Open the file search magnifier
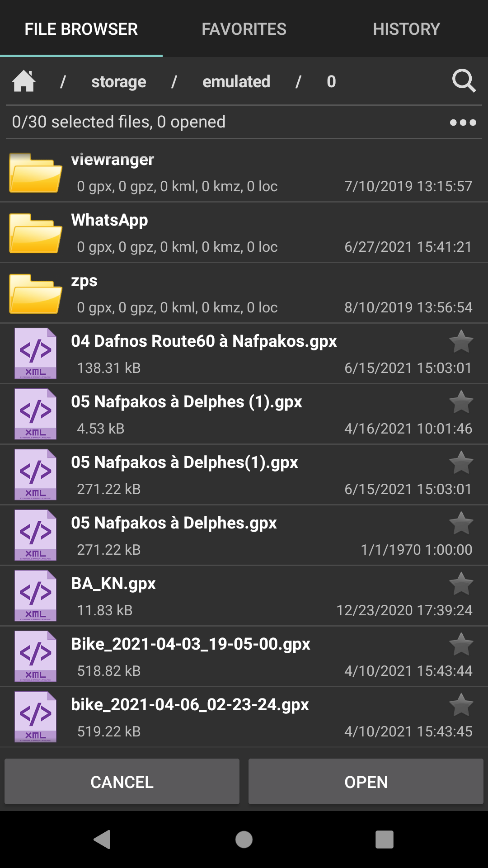The image size is (488, 868). [464, 81]
